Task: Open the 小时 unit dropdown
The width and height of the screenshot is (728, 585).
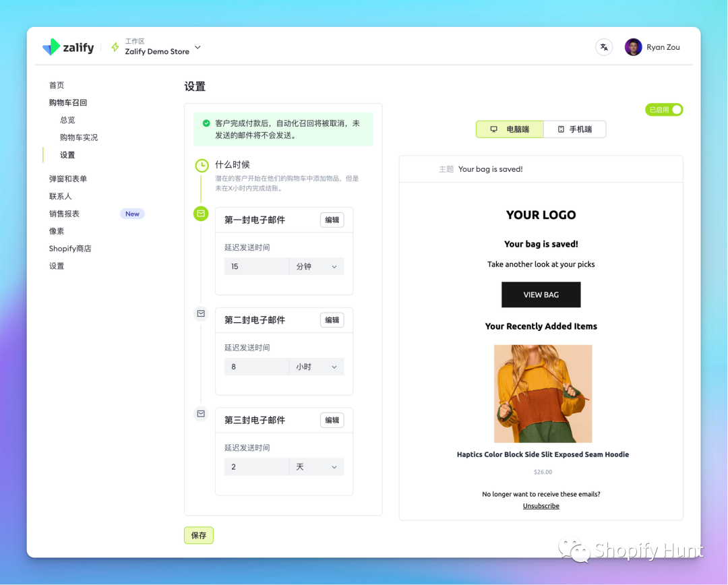Action: [315, 367]
